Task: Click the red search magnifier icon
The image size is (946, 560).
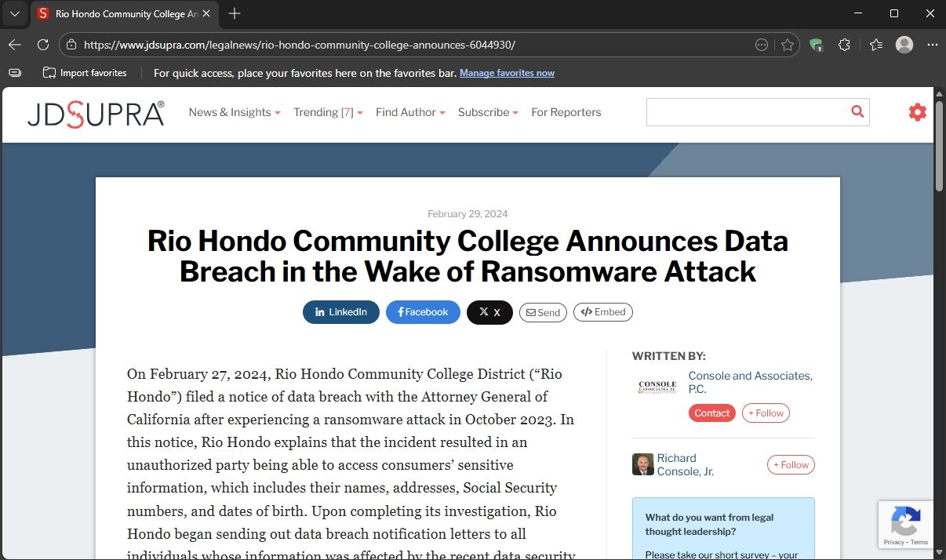Action: 857,112
